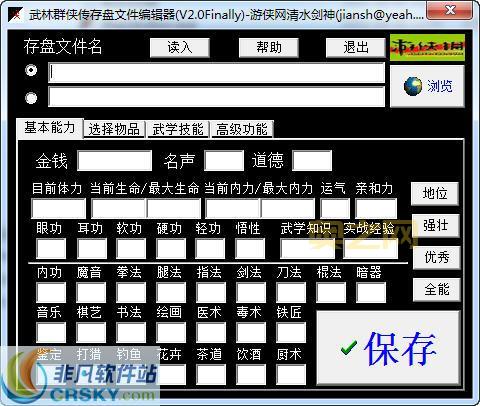Click the 音乐 input field
The height and width of the screenshot is (406, 480).
(x=51, y=333)
